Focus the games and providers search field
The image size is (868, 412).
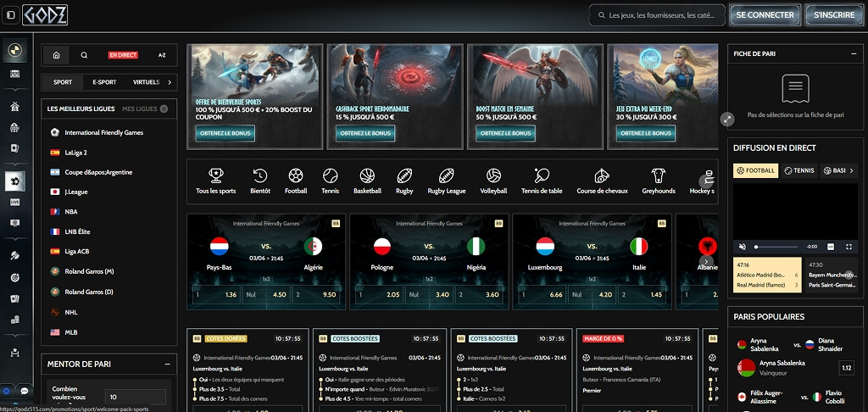tap(657, 15)
